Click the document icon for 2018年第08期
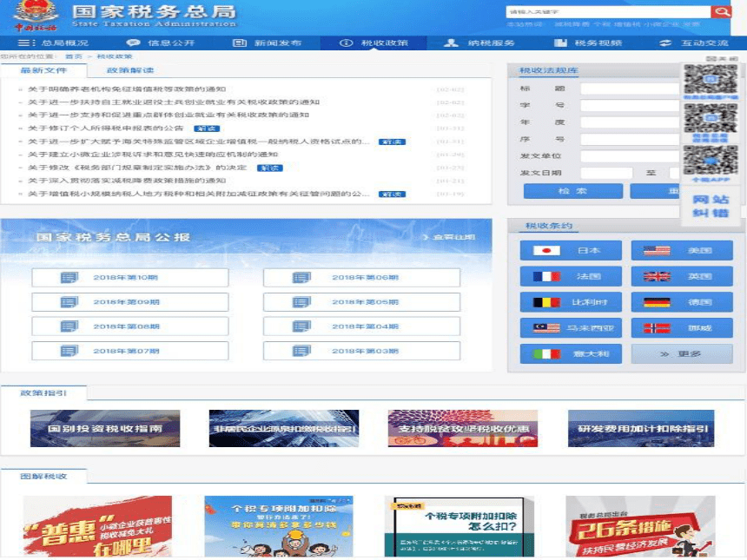 point(69,326)
